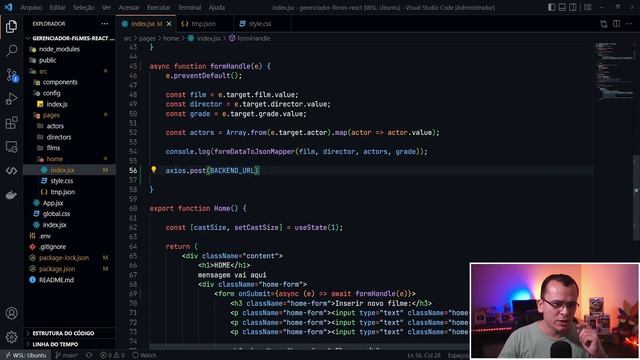
Task: Open problems errors and warnings counter
Action: 113,355
